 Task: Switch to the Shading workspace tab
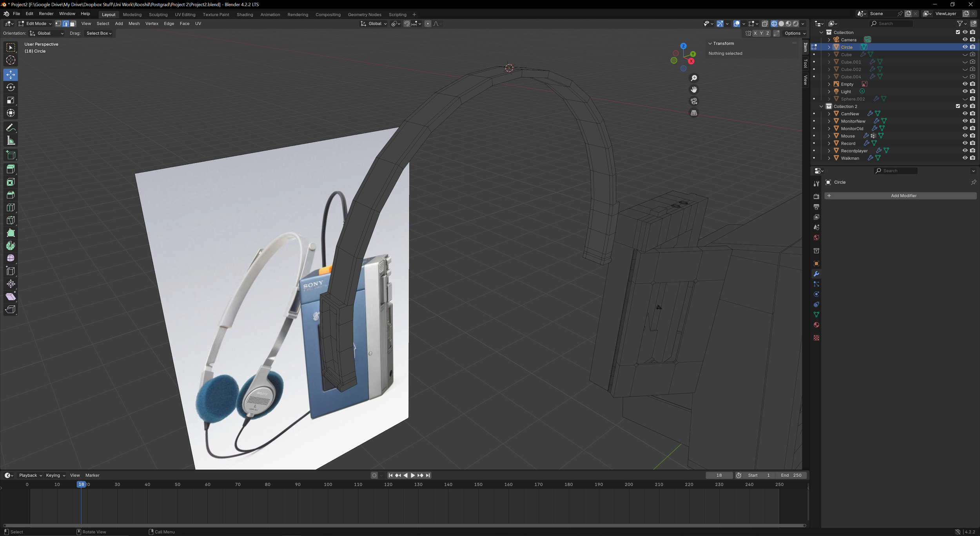tap(245, 14)
